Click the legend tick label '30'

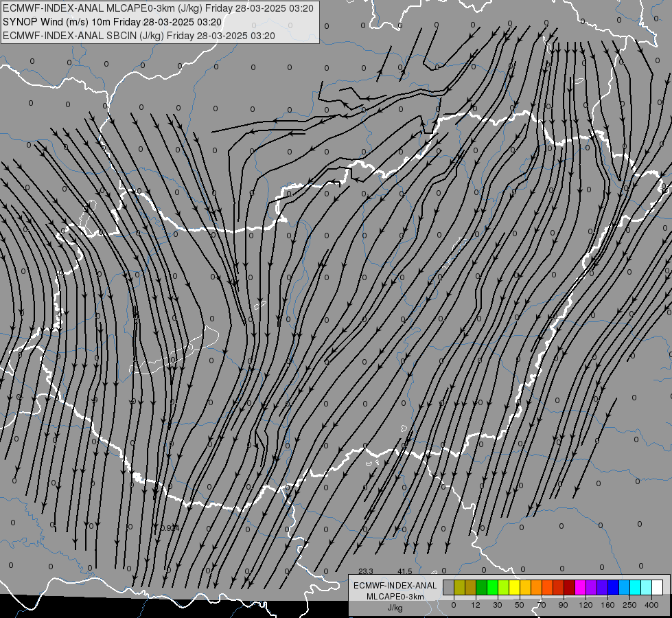498,605
